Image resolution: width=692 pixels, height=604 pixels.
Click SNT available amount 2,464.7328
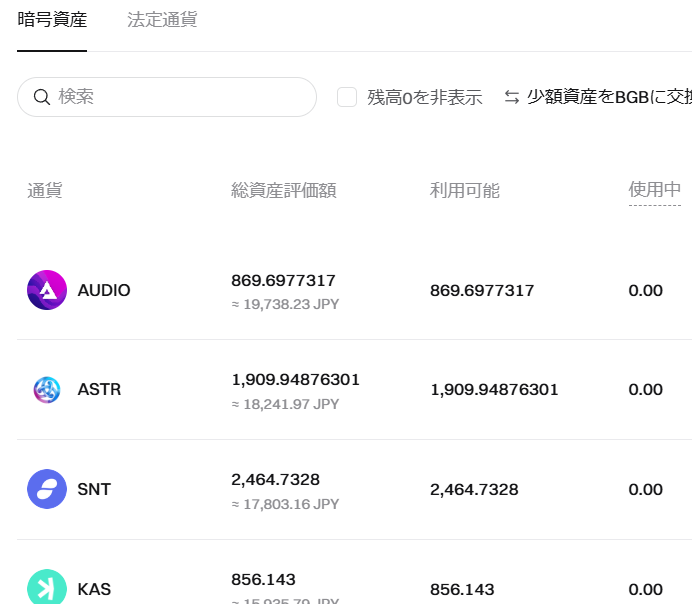(474, 490)
